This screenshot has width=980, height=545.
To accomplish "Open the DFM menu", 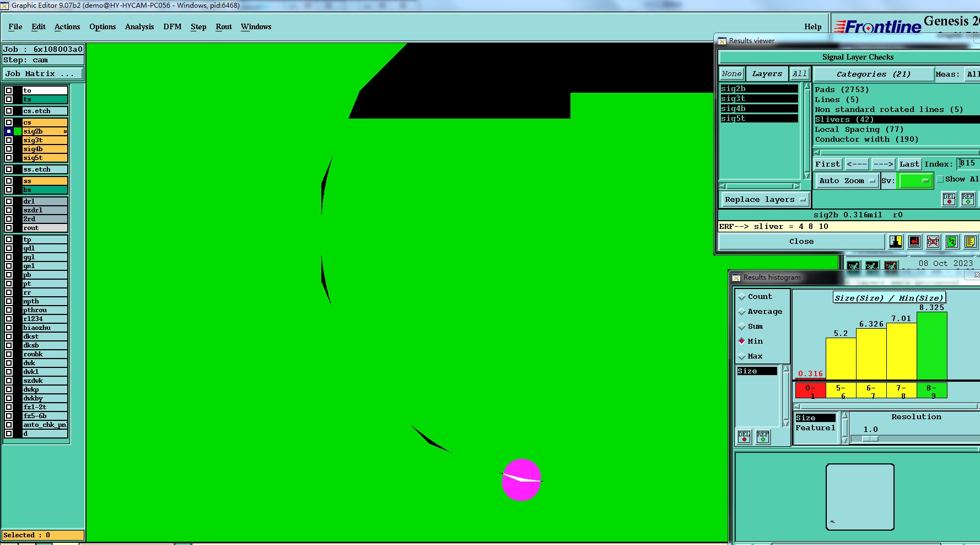I will [173, 26].
